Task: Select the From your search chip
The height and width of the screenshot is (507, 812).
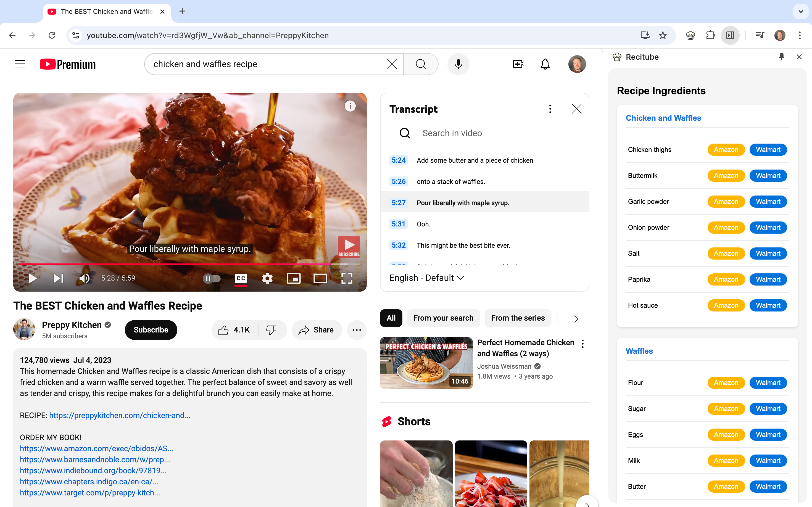Action: [x=443, y=318]
